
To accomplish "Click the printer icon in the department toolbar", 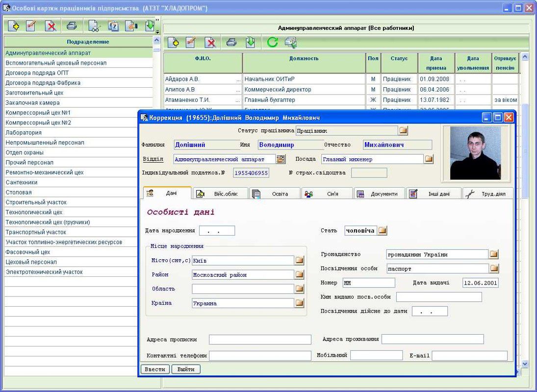I will tap(72, 26).
